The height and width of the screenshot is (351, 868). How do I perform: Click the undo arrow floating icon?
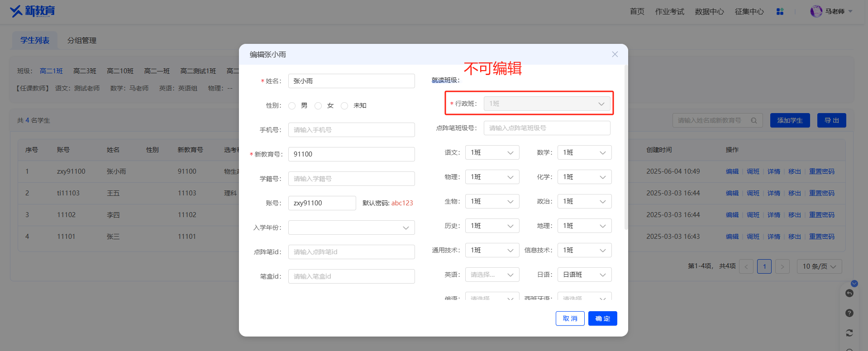click(849, 293)
